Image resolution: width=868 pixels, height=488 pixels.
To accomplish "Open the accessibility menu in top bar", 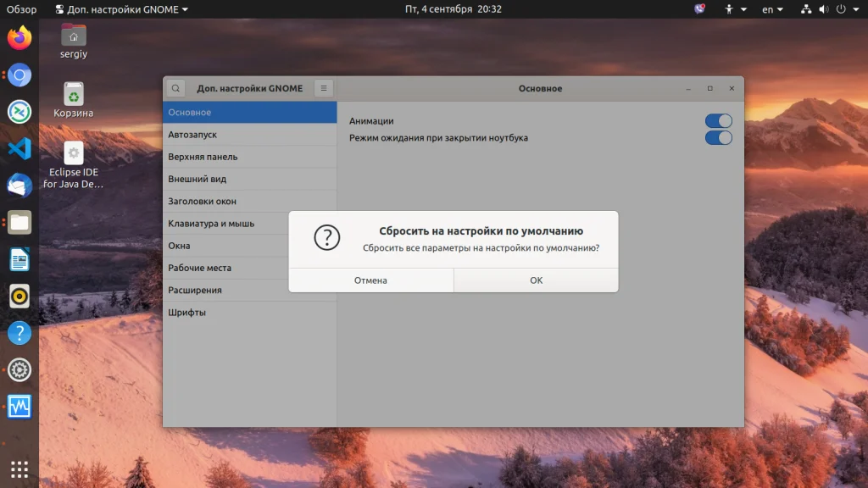I will (736, 9).
